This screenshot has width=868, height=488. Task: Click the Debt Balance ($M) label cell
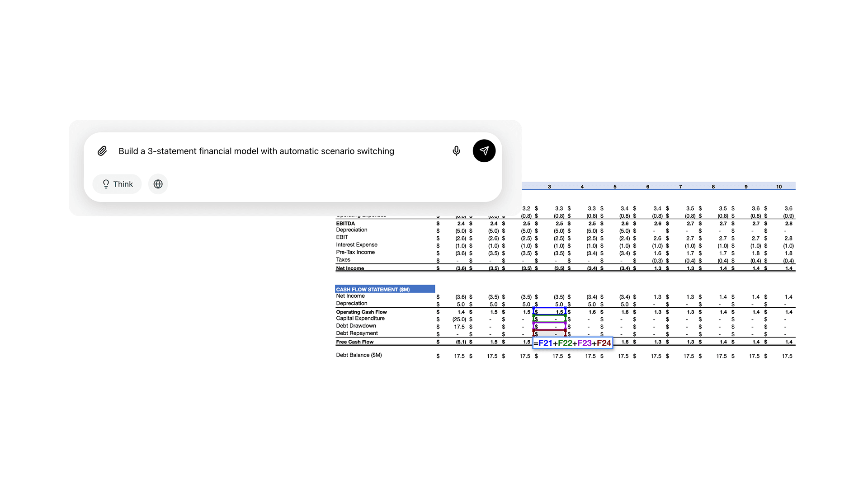(359, 355)
